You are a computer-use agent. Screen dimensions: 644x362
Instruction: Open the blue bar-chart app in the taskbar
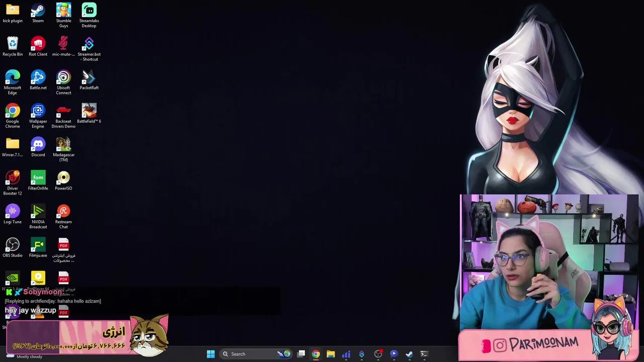[346, 354]
